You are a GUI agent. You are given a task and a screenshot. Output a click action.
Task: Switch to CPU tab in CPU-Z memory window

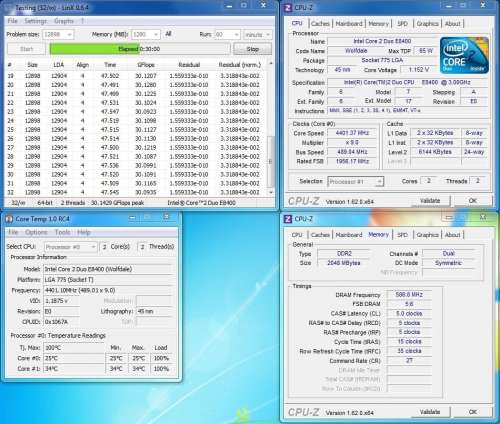point(297,235)
